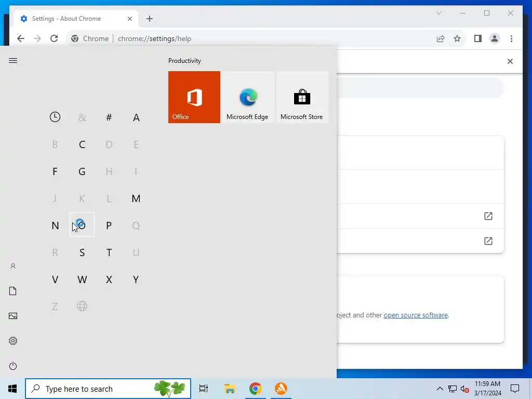Viewport: 532px width, 399px height.
Task: Open network status tray icon
Action: coord(453,389)
